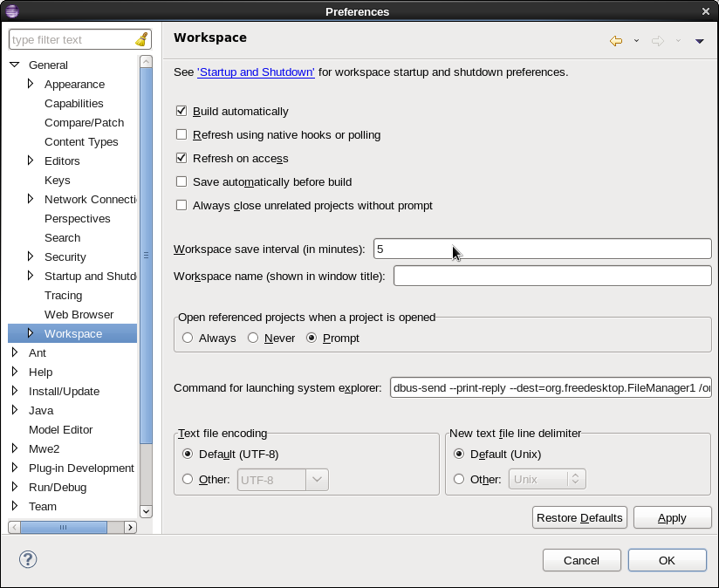Open the Web Browser preference page
The width and height of the screenshot is (719, 588).
coord(79,314)
